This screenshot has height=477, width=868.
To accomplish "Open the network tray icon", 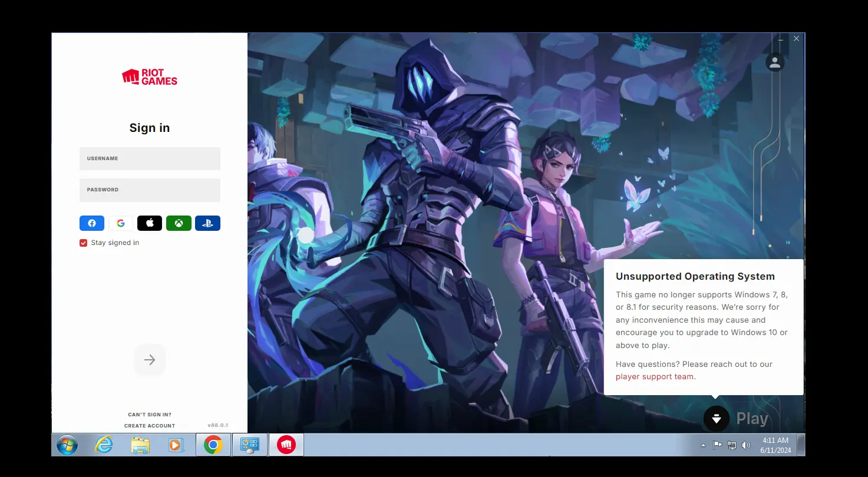I will tap(732, 445).
